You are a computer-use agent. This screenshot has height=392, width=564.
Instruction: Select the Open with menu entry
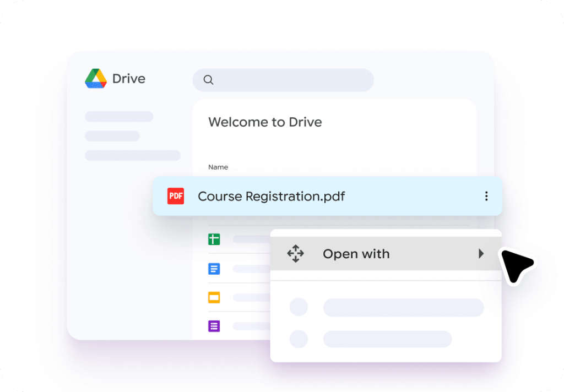[356, 254]
